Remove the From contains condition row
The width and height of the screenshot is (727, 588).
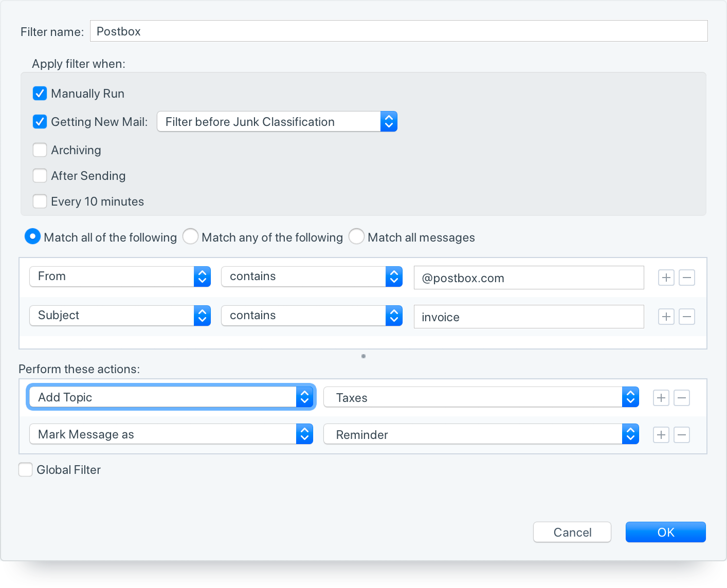[687, 278]
